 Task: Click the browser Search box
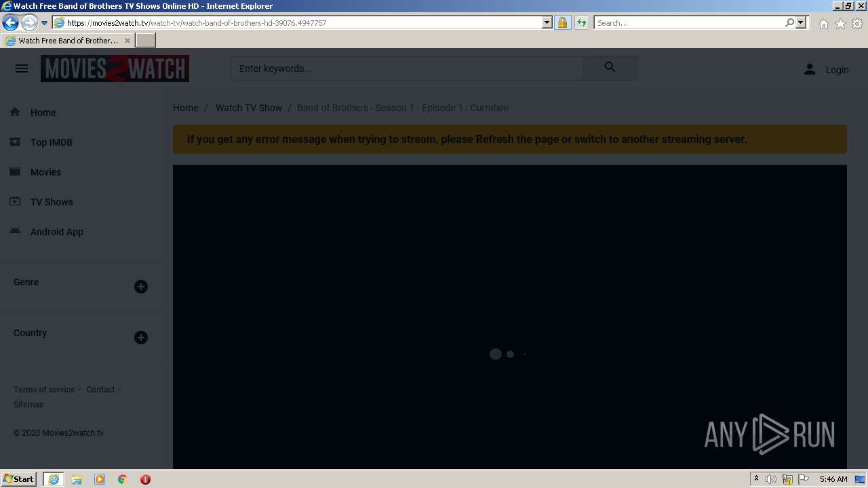[690, 22]
